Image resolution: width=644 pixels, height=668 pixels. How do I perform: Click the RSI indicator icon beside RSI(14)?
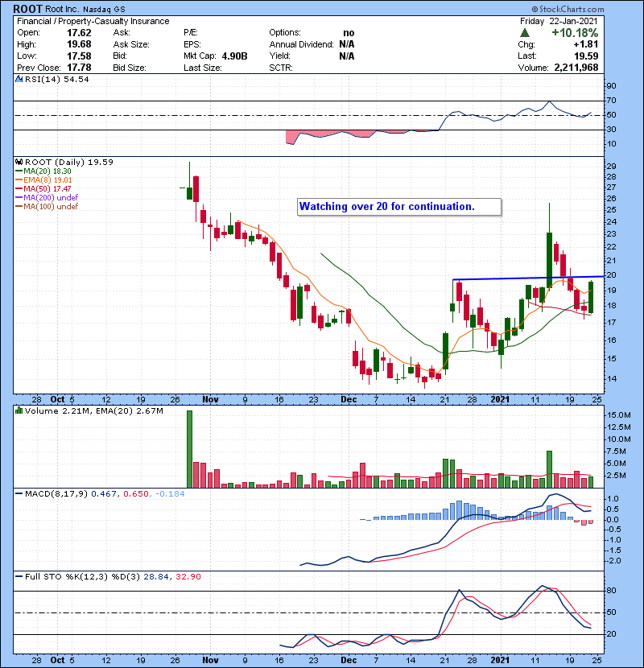pos(19,79)
